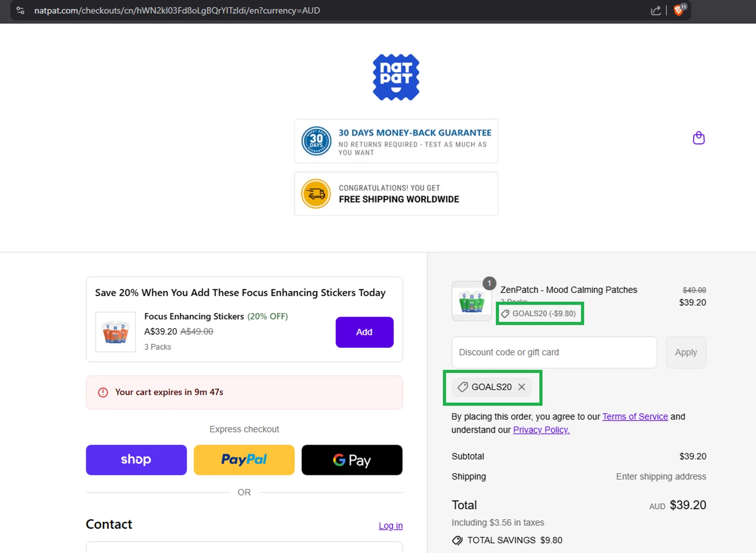Click the GOALS20 (-$9.80) line item discount
Screen dimensions: 756x553
(x=539, y=314)
